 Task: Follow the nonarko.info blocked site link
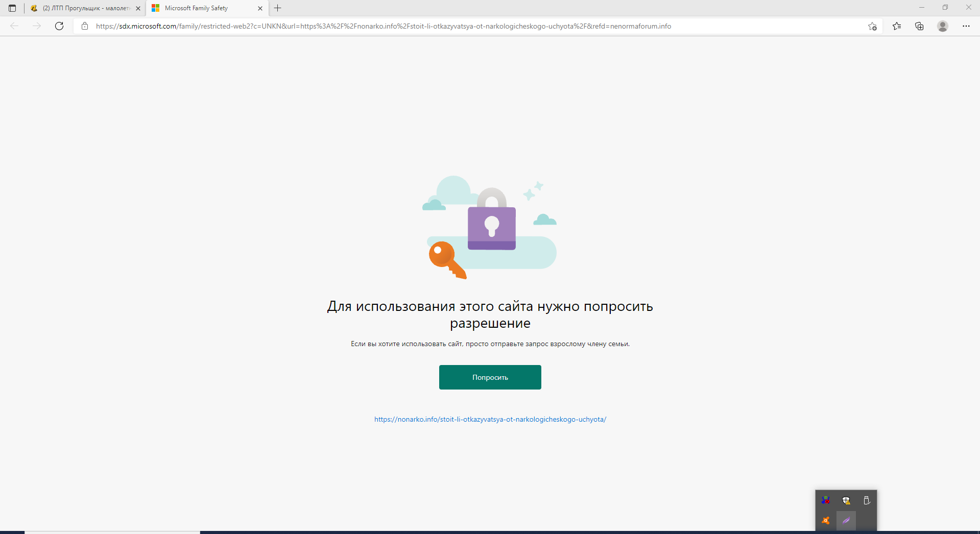490,419
